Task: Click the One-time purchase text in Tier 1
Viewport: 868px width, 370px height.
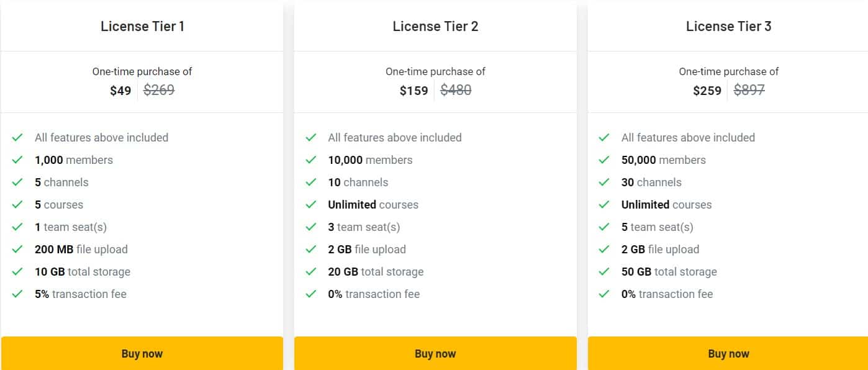Action: pos(142,71)
